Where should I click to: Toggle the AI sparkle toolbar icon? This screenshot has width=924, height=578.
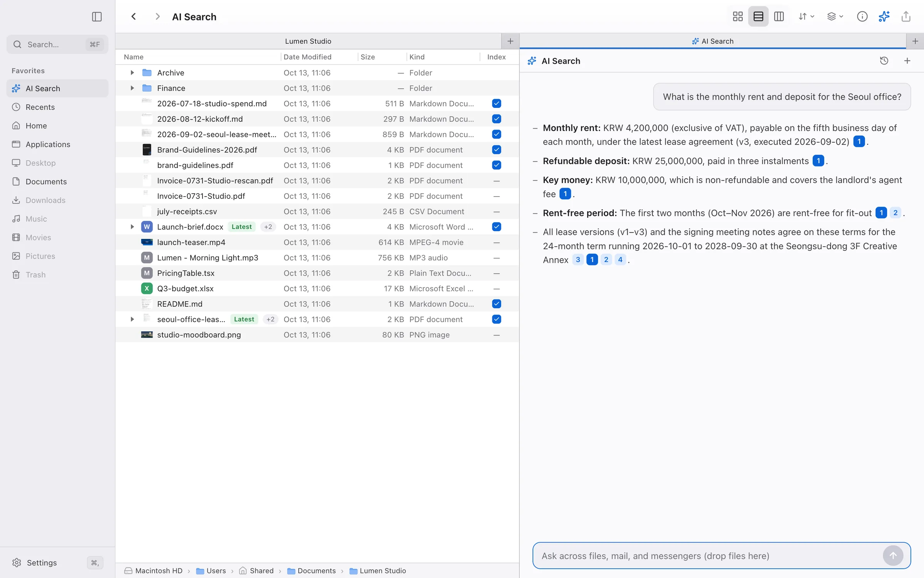884,17
